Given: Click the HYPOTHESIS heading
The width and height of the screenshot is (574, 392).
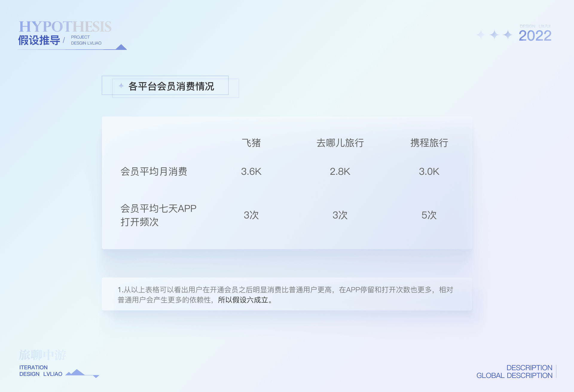Looking at the screenshot, I should [65, 27].
